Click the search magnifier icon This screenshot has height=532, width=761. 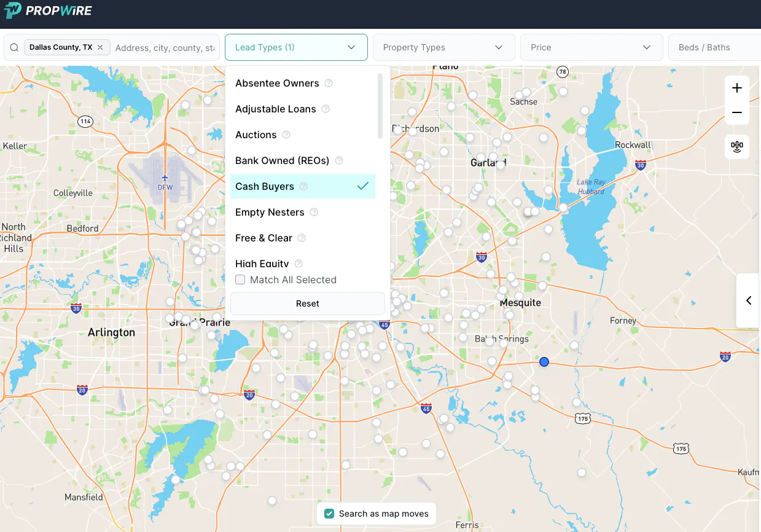click(14, 47)
